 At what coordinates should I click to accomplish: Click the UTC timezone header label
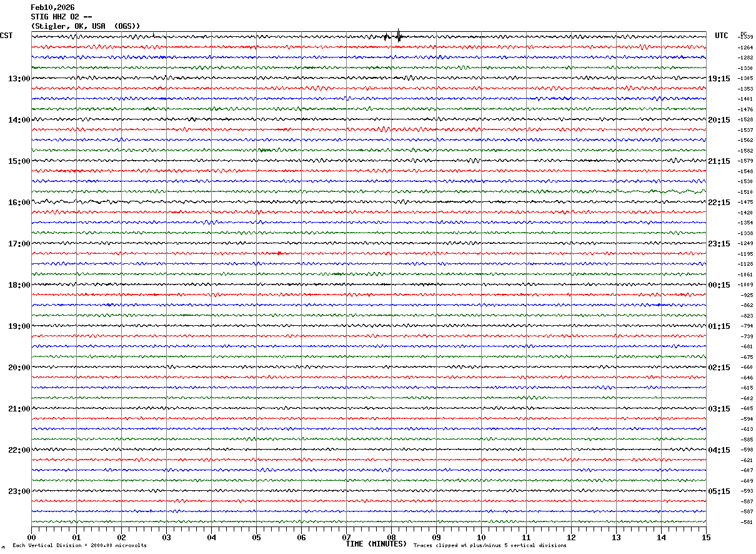click(722, 36)
